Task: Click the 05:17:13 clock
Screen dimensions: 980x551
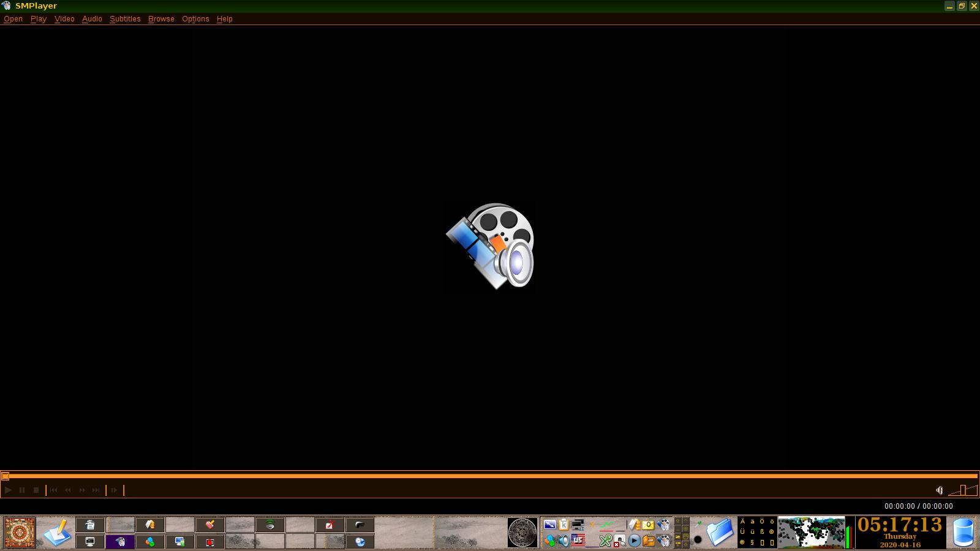Action: click(900, 525)
